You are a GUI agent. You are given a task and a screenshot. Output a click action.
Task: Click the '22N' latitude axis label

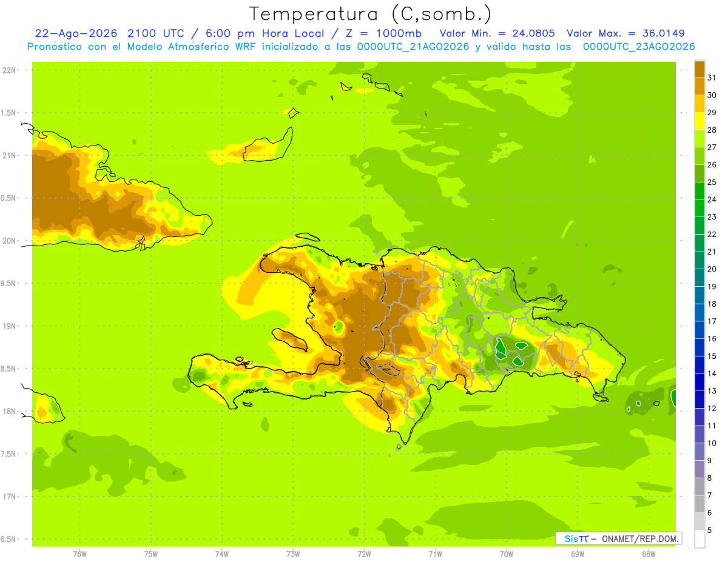pyautogui.click(x=9, y=70)
